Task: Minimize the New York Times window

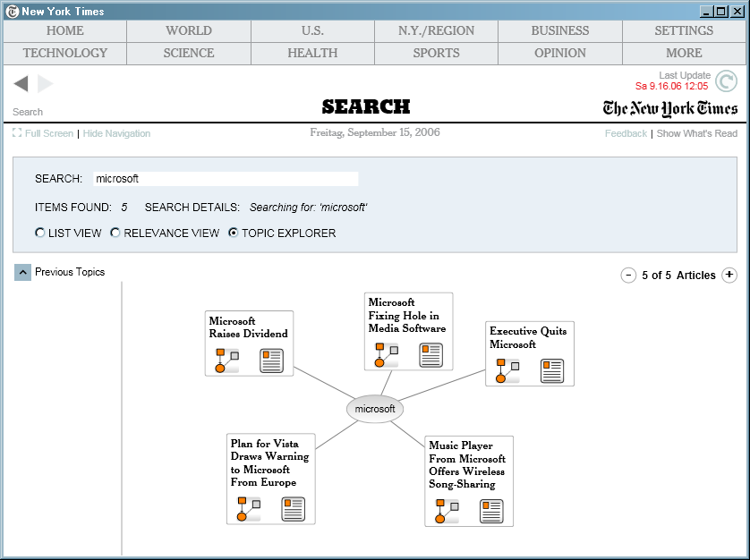Action: point(706,12)
